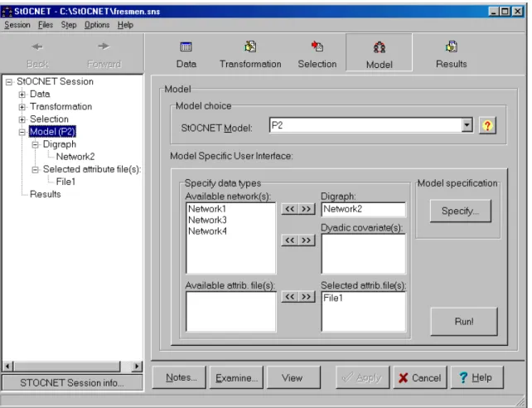Click the tree horizontal scrollbar thumb
The image size is (532, 408).
pyautogui.click(x=67, y=367)
